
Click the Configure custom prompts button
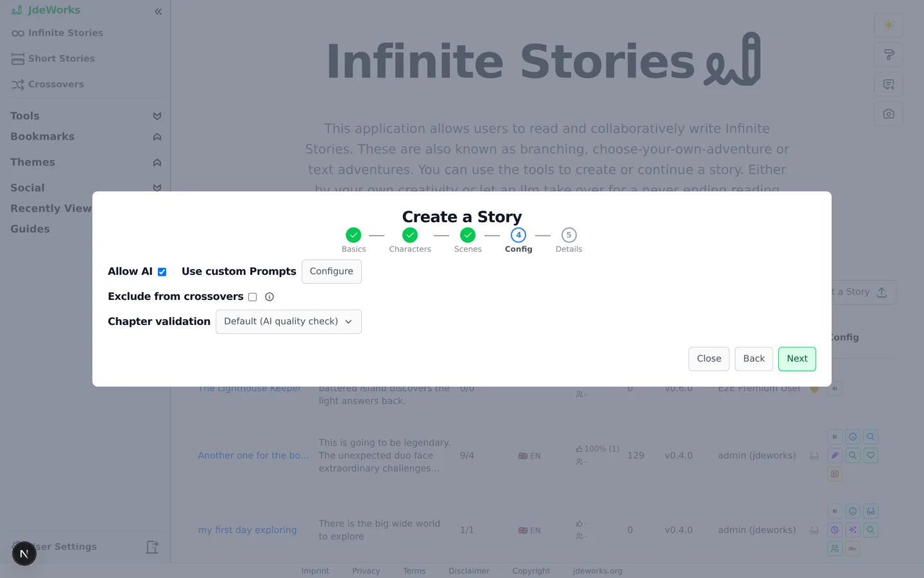click(x=332, y=272)
